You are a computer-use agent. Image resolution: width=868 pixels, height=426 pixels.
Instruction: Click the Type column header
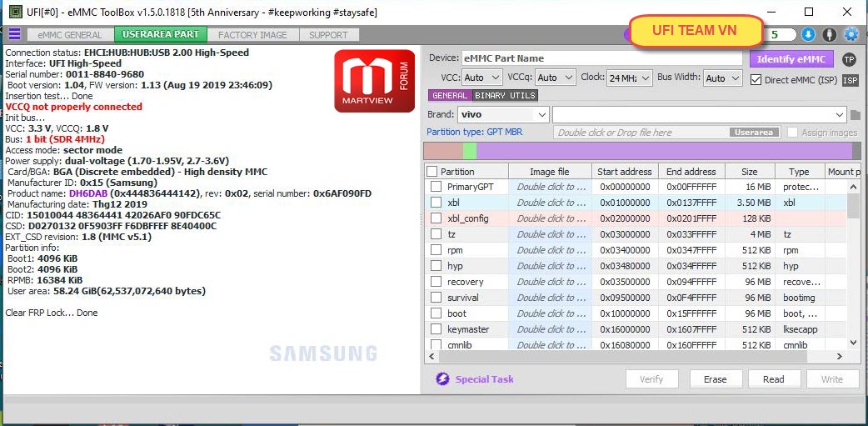800,172
